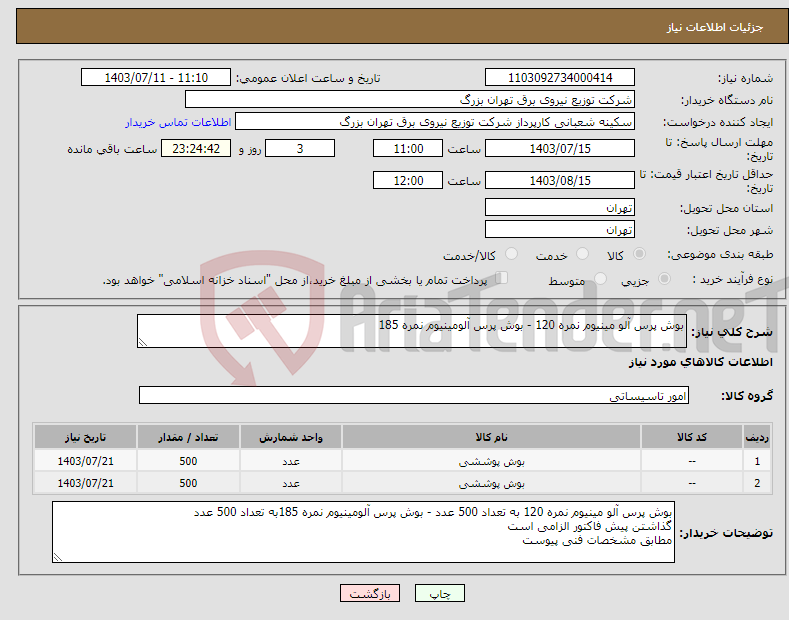Click the شرح کلی نیاز description textarea
This screenshot has height=620, width=789.
pos(412,331)
